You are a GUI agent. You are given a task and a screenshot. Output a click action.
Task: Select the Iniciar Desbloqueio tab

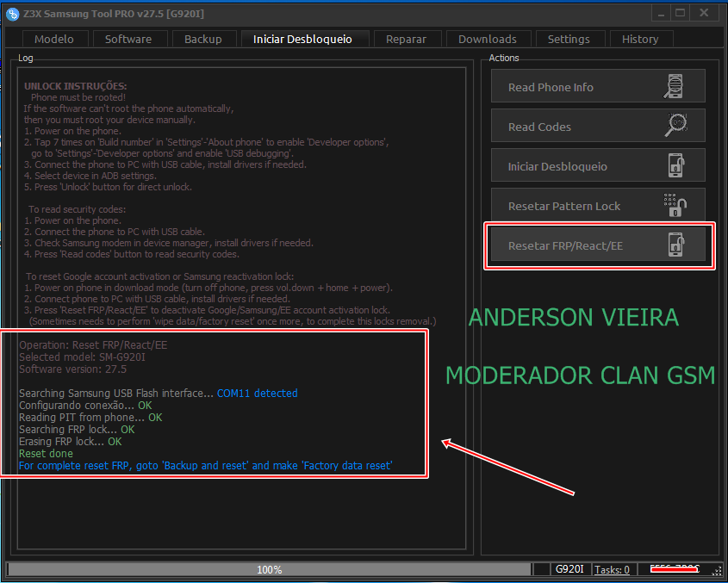coord(304,39)
